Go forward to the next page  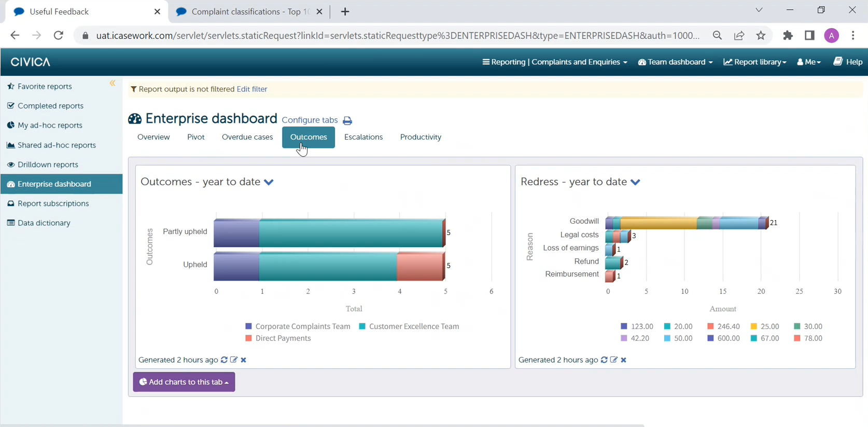coord(36,35)
